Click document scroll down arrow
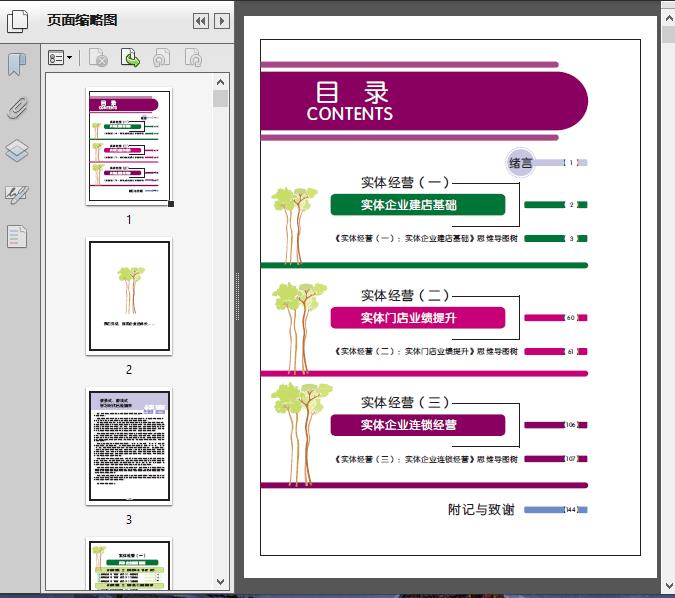Image resolution: width=675 pixels, height=598 pixels. point(669,586)
